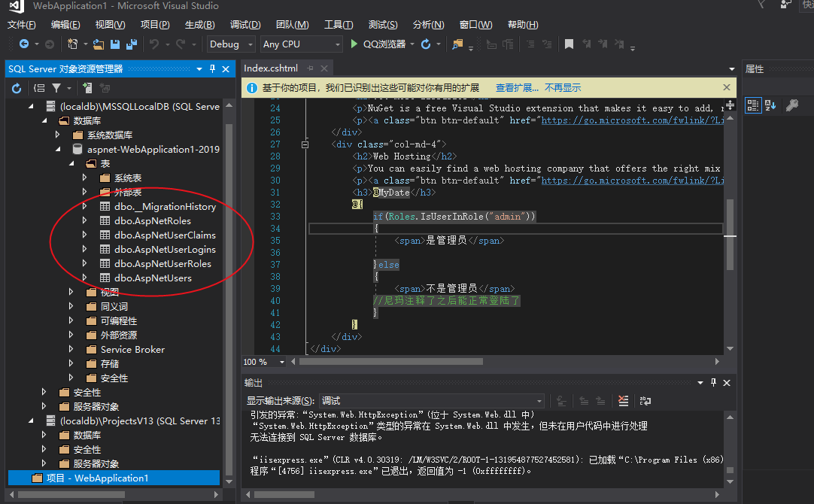The image size is (814, 504).
Task: Click the Undo arrow icon
Action: coord(154,44)
